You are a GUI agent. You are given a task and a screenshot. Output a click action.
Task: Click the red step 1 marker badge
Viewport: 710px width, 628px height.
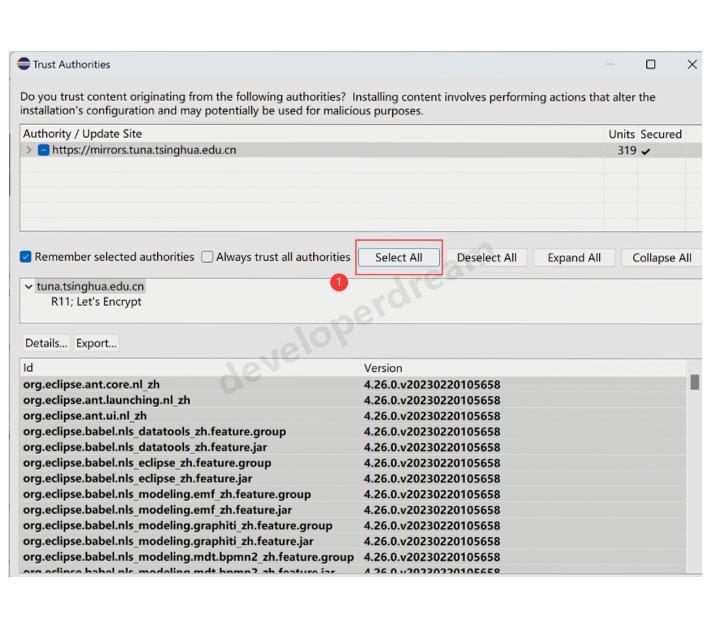[x=339, y=283]
